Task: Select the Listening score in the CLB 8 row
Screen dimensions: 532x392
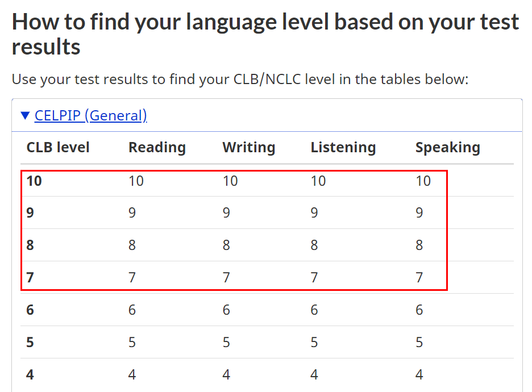Action: (x=314, y=245)
